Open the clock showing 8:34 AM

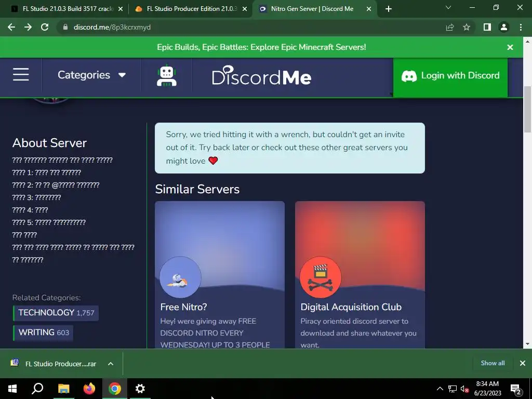coord(487,389)
